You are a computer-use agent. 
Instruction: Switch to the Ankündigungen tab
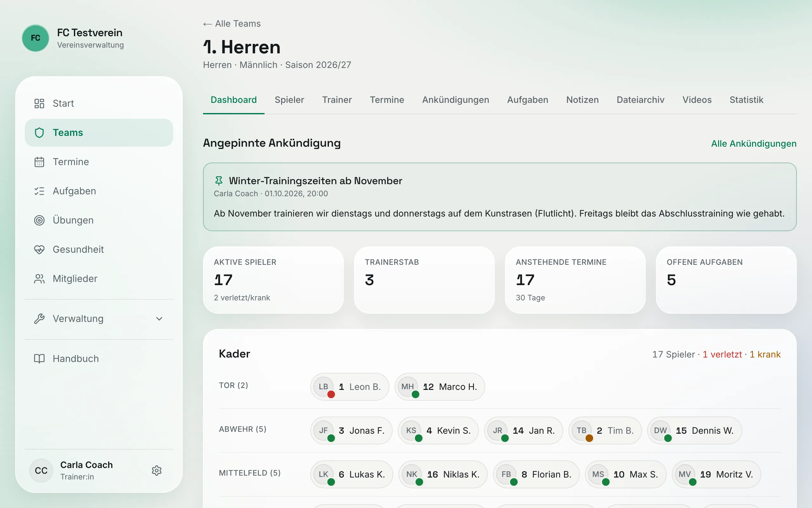[455, 100]
